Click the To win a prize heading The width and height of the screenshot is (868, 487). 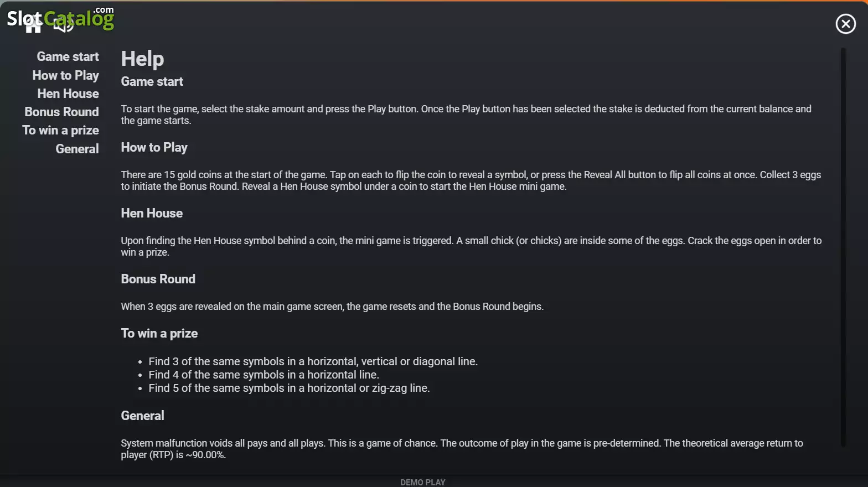point(159,333)
